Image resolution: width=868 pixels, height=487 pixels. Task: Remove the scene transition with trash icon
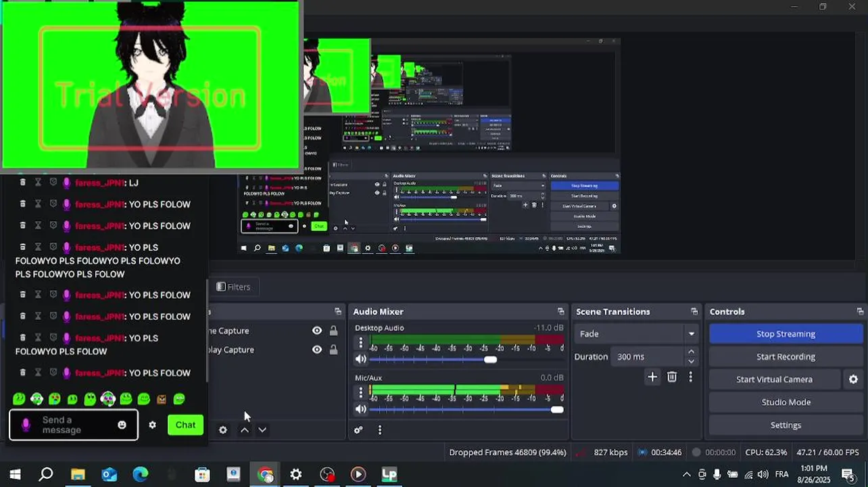point(672,377)
